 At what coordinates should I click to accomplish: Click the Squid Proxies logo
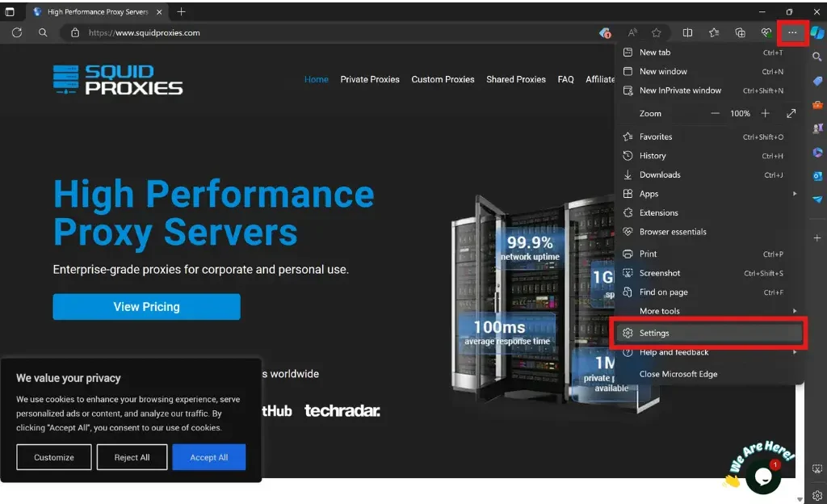click(x=118, y=80)
